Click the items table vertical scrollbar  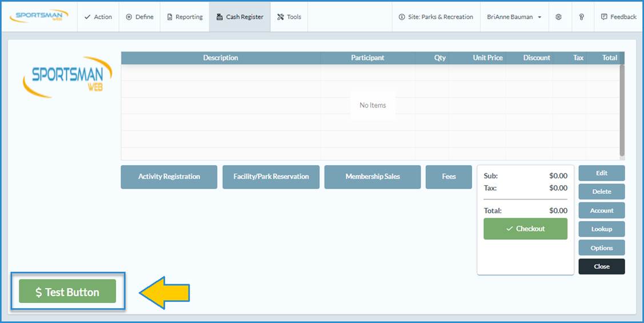622,110
